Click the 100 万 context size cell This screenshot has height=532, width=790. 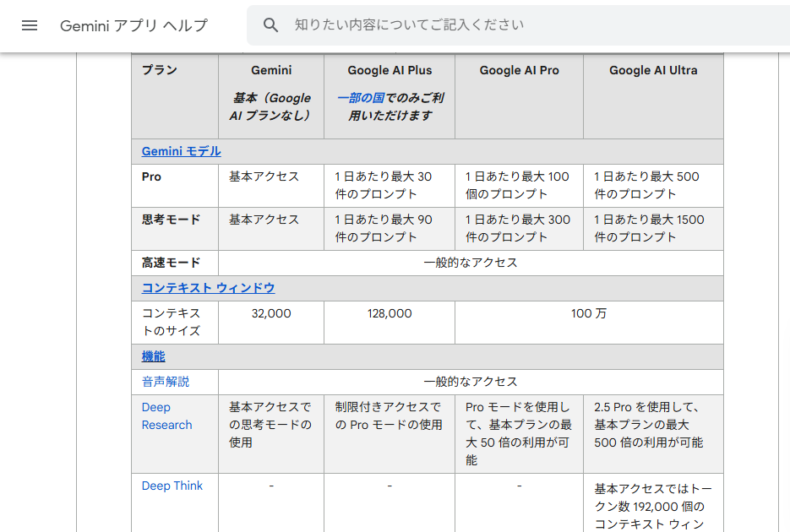(x=588, y=313)
